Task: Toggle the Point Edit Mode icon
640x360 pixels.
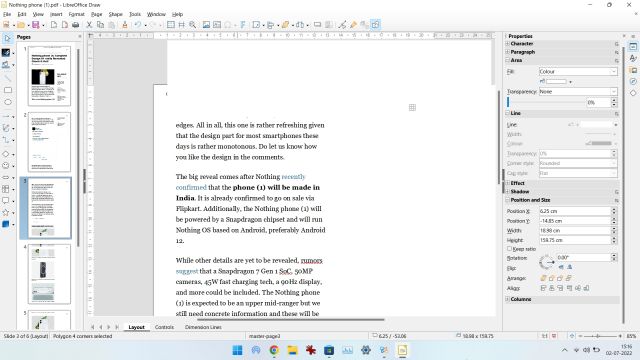Action: click(342, 25)
